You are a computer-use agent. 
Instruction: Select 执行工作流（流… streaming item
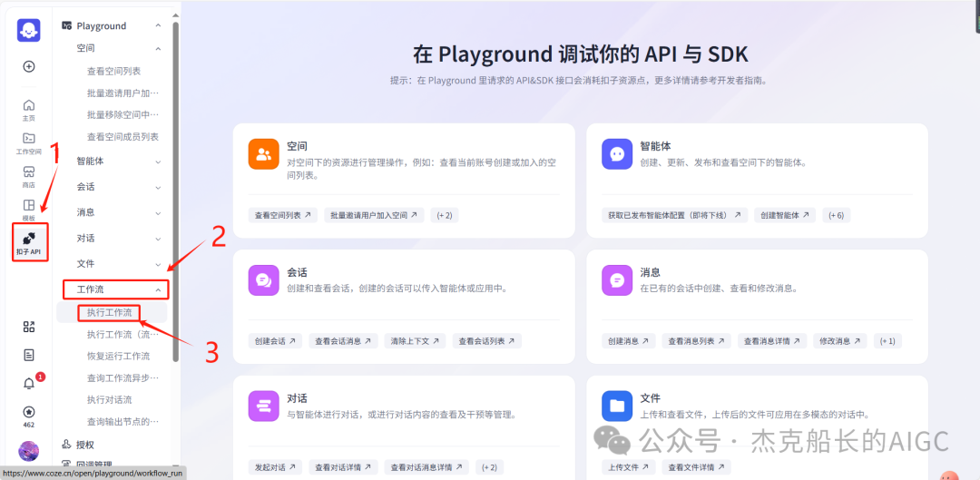[x=123, y=335]
